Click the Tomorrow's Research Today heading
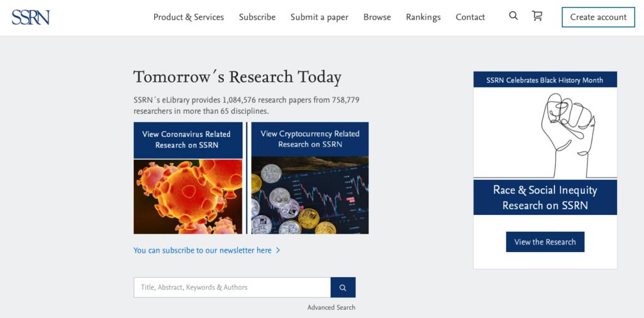This screenshot has width=644, height=318. click(x=237, y=77)
